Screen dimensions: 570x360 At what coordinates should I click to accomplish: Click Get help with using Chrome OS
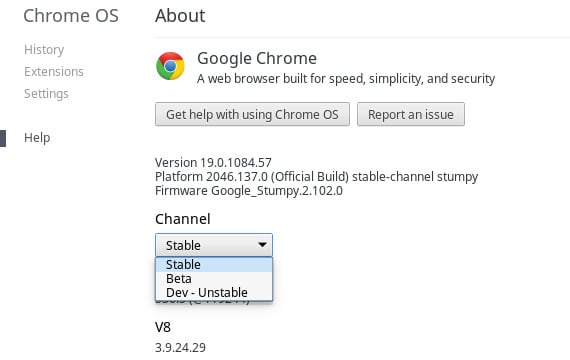point(252,114)
